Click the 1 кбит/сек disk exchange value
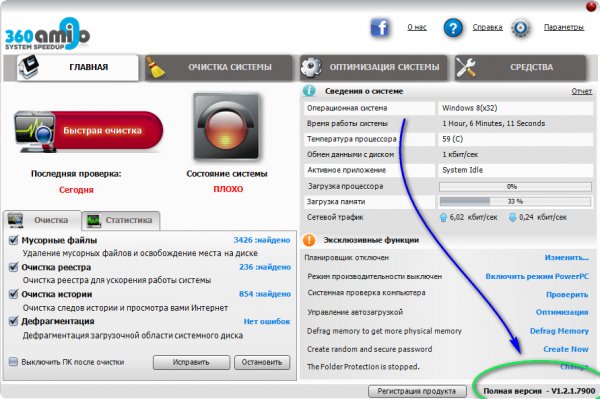The image size is (600, 399). point(460,155)
